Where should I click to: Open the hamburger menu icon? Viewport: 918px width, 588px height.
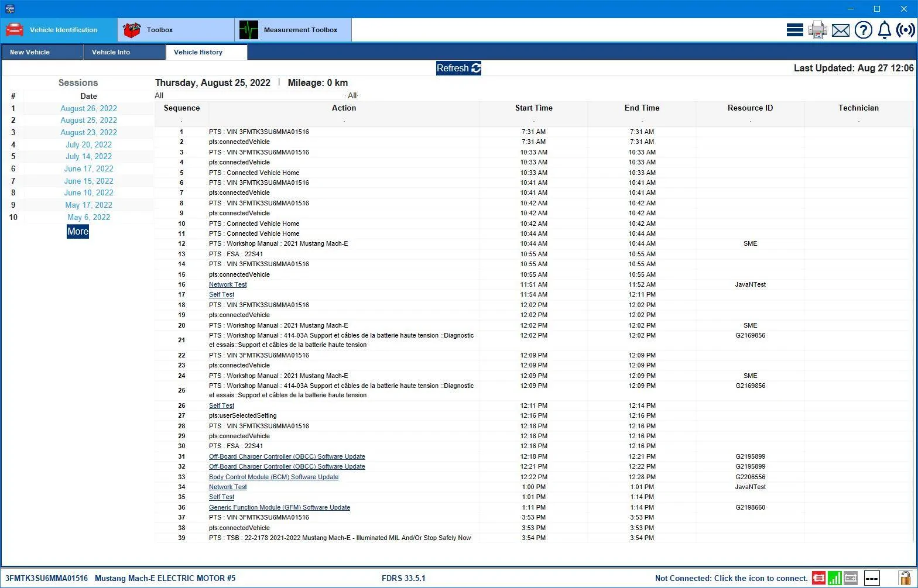[794, 30]
